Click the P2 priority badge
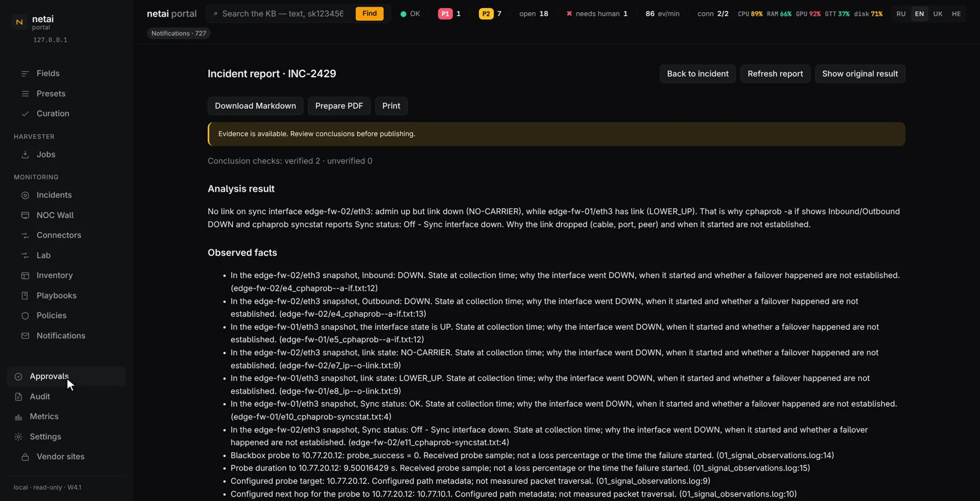 pyautogui.click(x=486, y=13)
